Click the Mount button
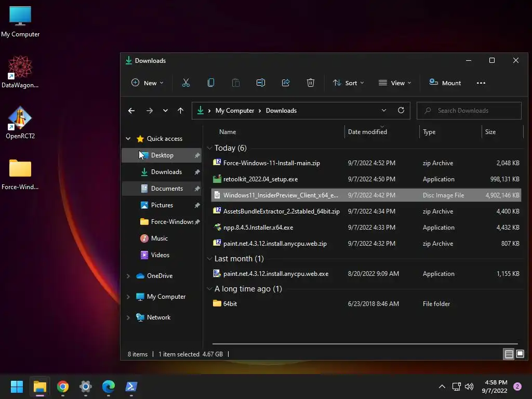532x399 pixels. (x=445, y=83)
